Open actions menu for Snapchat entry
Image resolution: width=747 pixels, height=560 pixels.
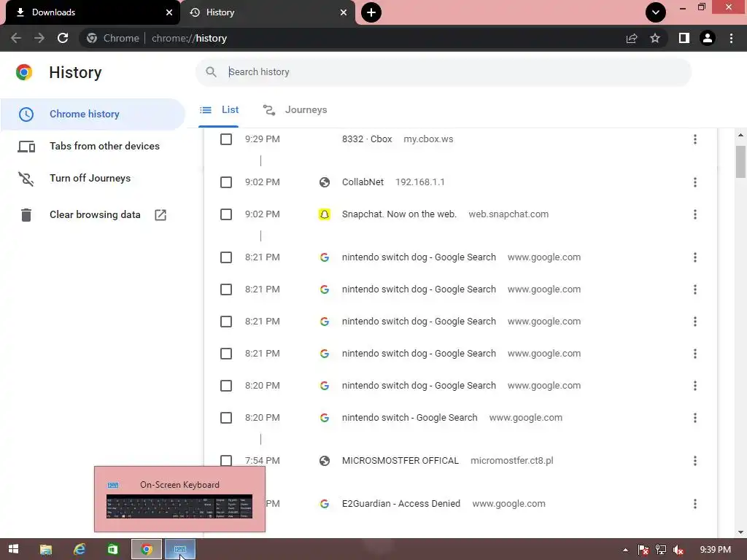695,214
